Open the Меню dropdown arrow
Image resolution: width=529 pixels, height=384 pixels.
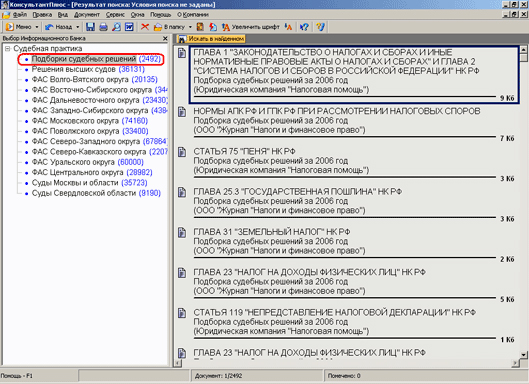click(36, 27)
